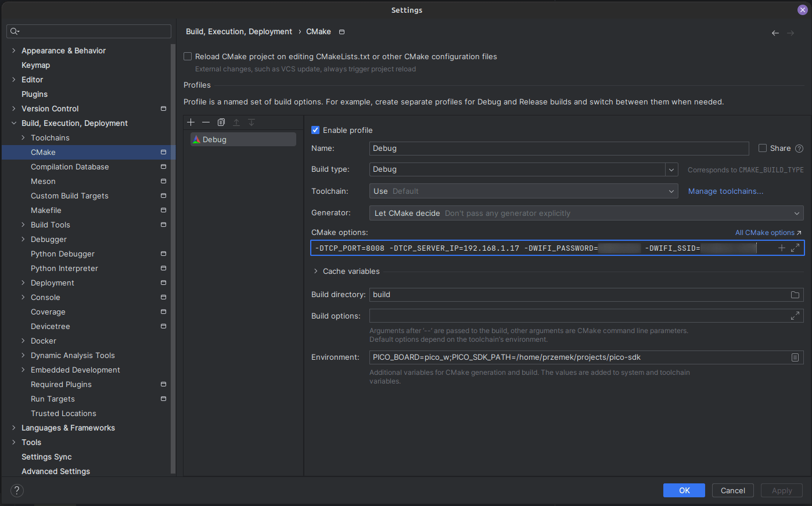Open Devicetree settings page

pyautogui.click(x=51, y=326)
